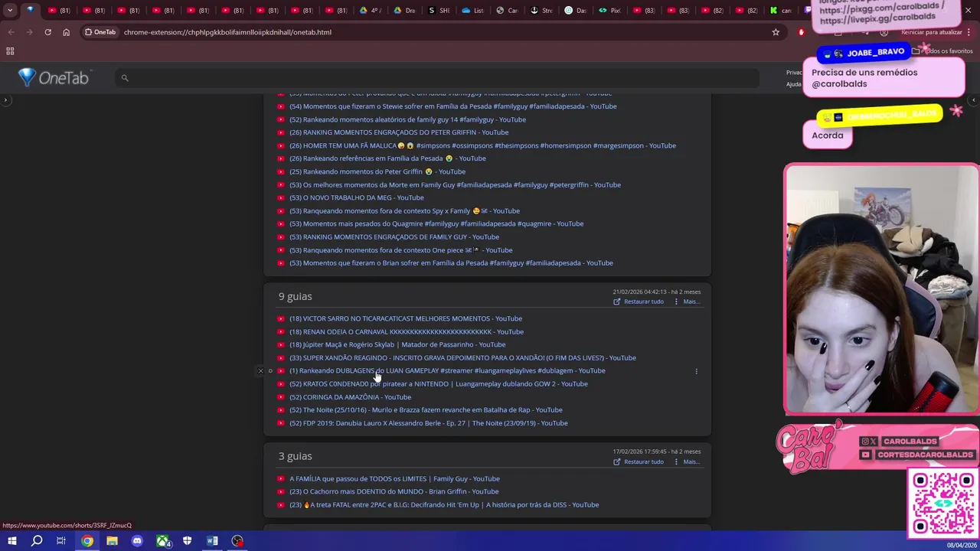This screenshot has height=551, width=980.
Task: Open link 'FDP 2019: Danubia Lauro X Alessandro Berle'
Action: click(x=429, y=423)
